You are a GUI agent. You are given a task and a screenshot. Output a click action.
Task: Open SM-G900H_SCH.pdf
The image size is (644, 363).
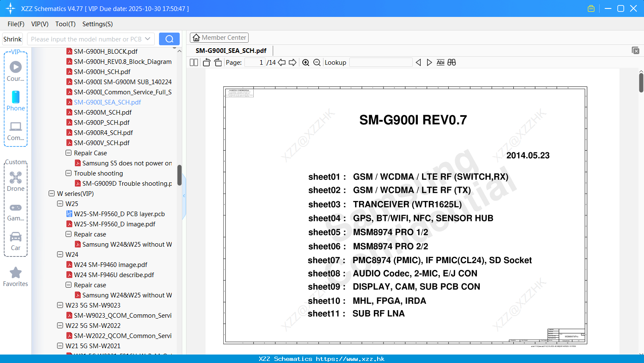click(102, 72)
